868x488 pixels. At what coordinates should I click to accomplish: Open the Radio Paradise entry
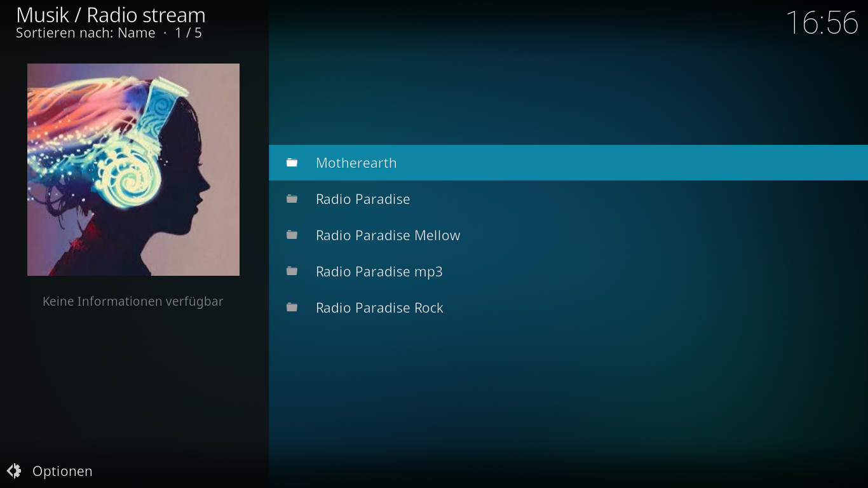[568, 199]
